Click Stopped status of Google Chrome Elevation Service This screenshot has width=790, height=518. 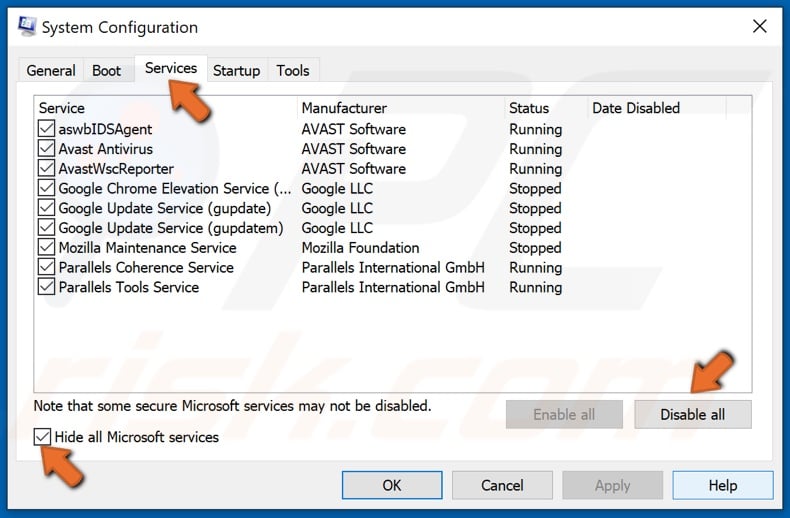click(x=535, y=188)
